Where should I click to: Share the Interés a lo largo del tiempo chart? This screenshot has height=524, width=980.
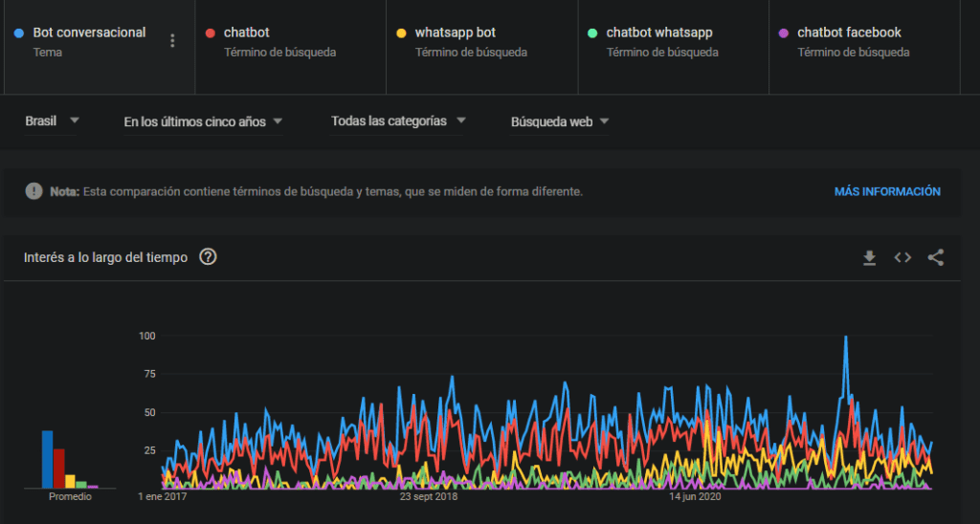pos(936,257)
